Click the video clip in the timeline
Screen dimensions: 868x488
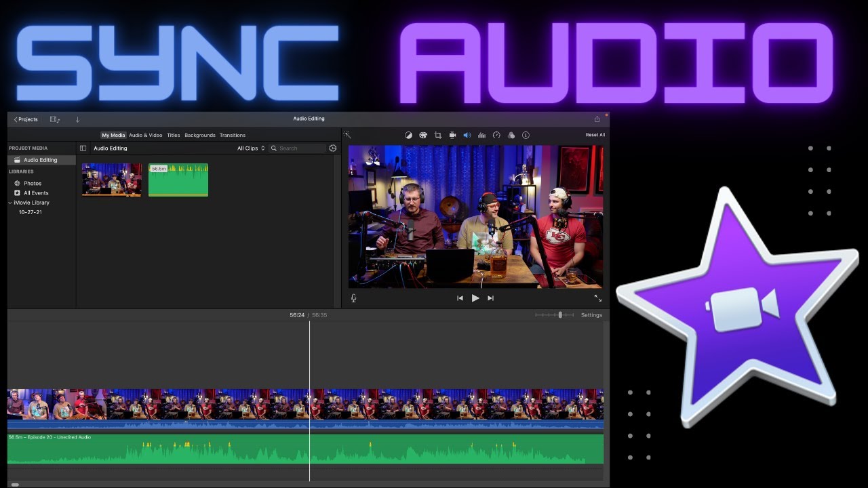(305, 404)
